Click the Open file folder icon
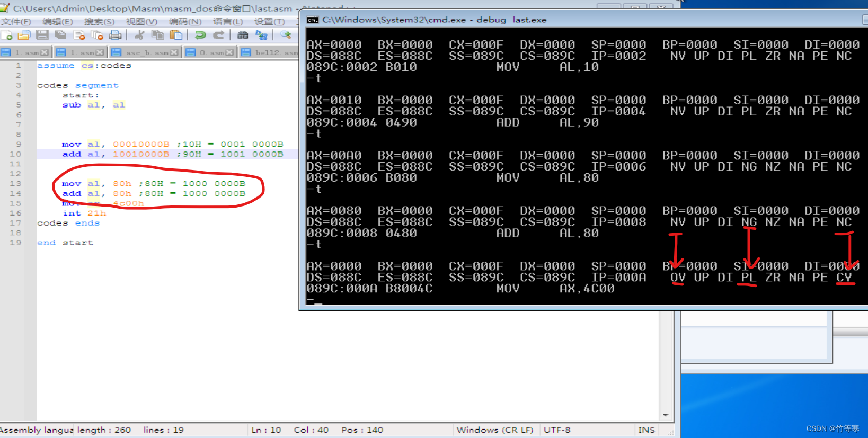Image resolution: width=868 pixels, height=438 pixels. (x=24, y=35)
